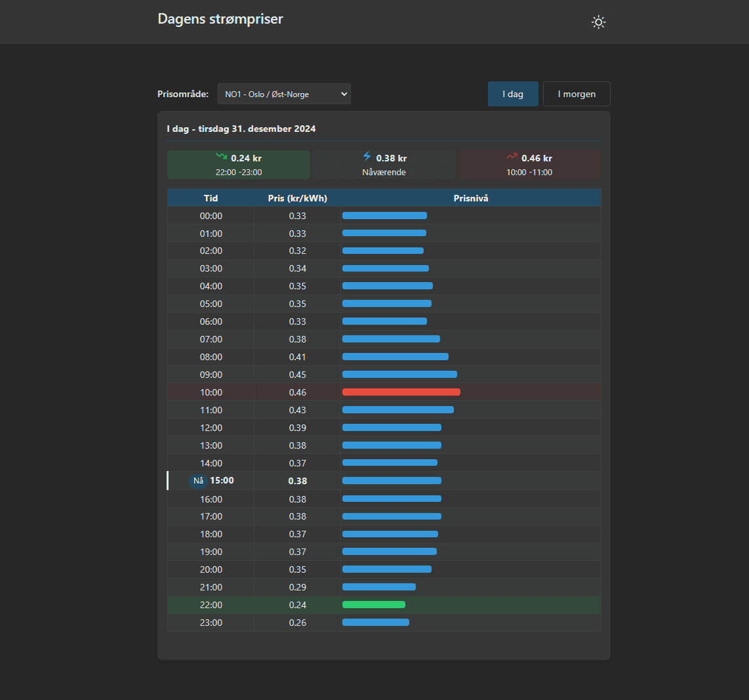Image resolution: width=749 pixels, height=700 pixels.
Task: Select the 11:00 time cell
Action: pyautogui.click(x=211, y=410)
